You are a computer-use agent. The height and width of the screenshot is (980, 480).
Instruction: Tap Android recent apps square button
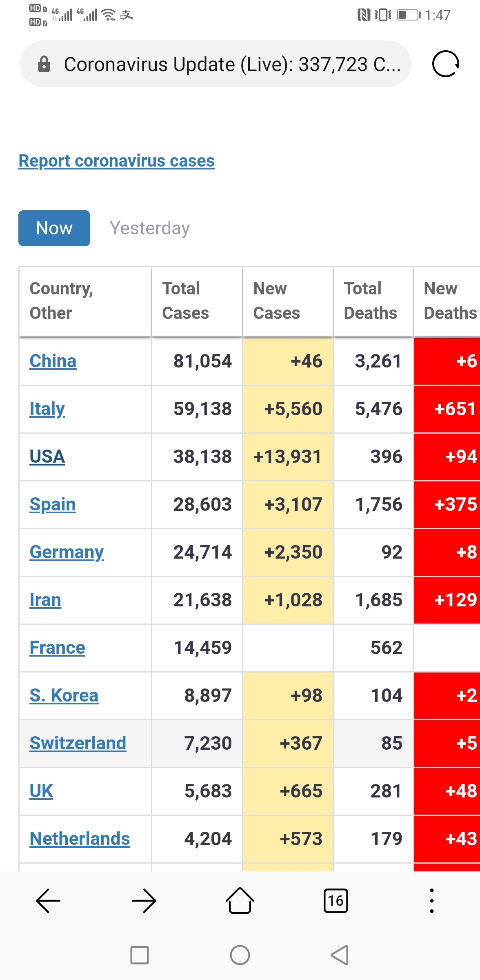point(140,955)
